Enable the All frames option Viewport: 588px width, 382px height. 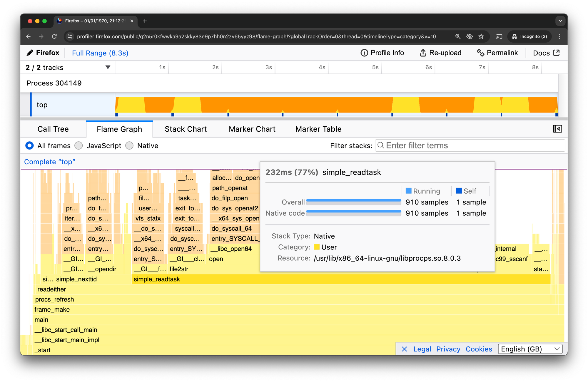(29, 145)
